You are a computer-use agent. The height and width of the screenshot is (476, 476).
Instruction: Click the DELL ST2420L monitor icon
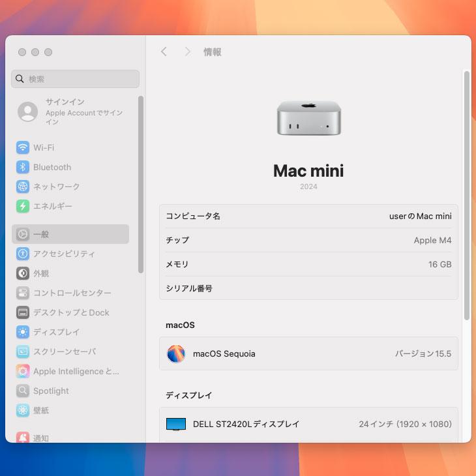point(176,424)
